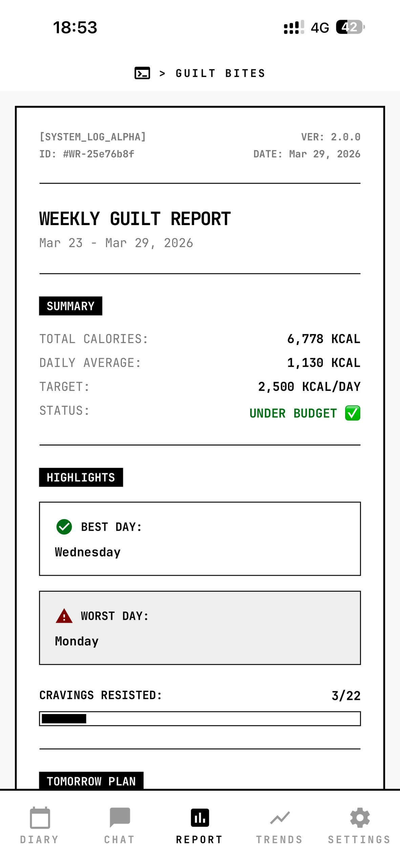The width and height of the screenshot is (400, 868).
Task: Tap the red Worst Day warning triangle
Action: pos(64,616)
